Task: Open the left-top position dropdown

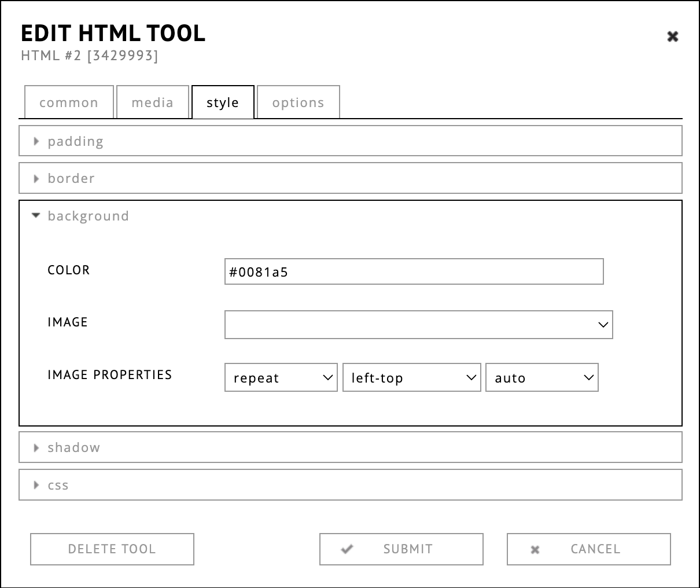Action: tap(411, 378)
